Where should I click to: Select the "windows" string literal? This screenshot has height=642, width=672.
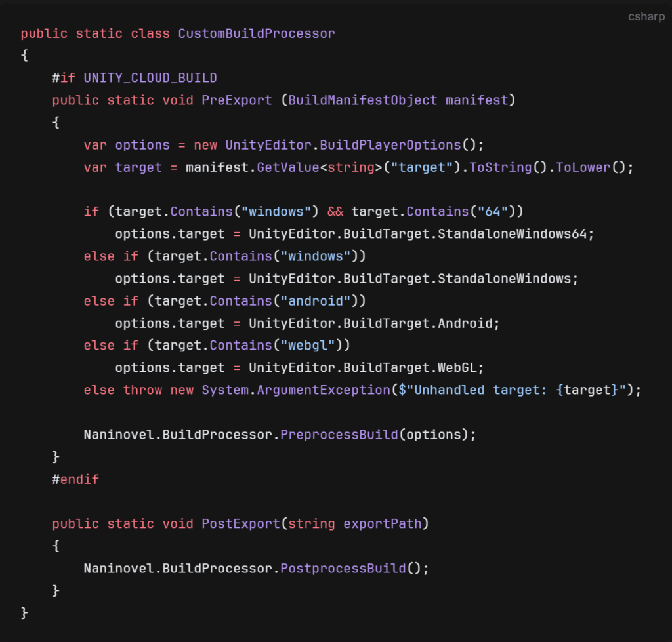click(x=276, y=211)
